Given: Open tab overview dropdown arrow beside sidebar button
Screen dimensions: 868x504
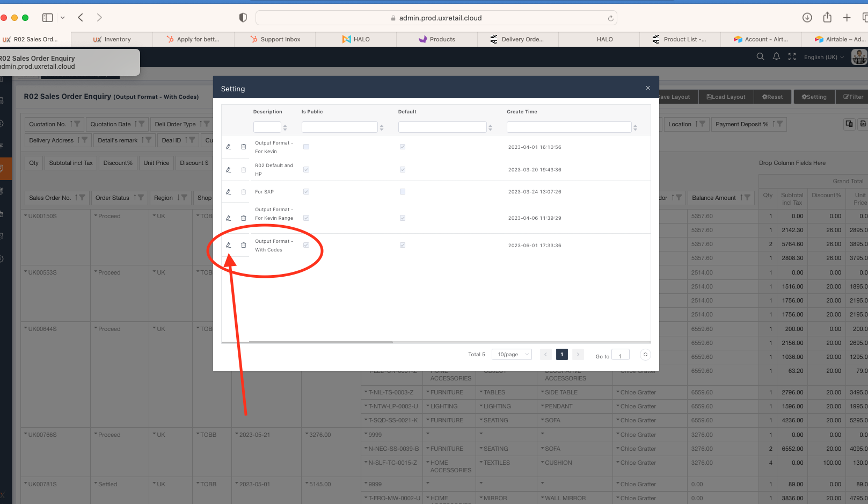Looking at the screenshot, I should click(x=63, y=18).
